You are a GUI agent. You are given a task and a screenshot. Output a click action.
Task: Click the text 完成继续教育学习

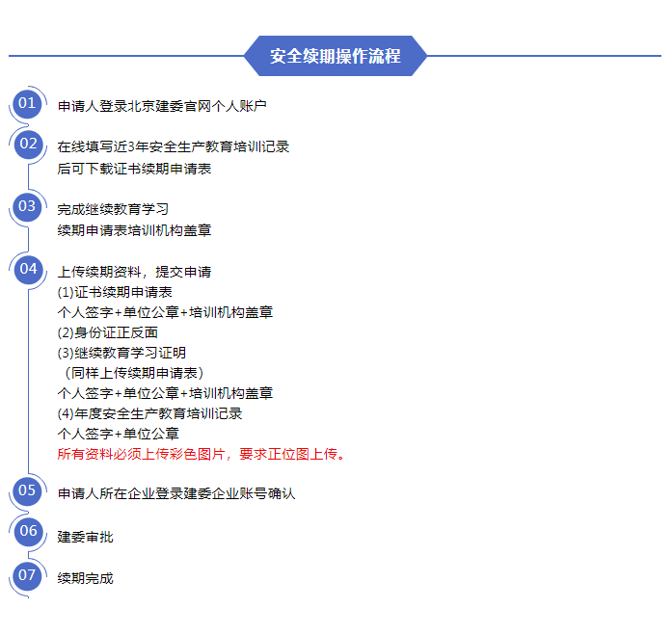(x=113, y=209)
